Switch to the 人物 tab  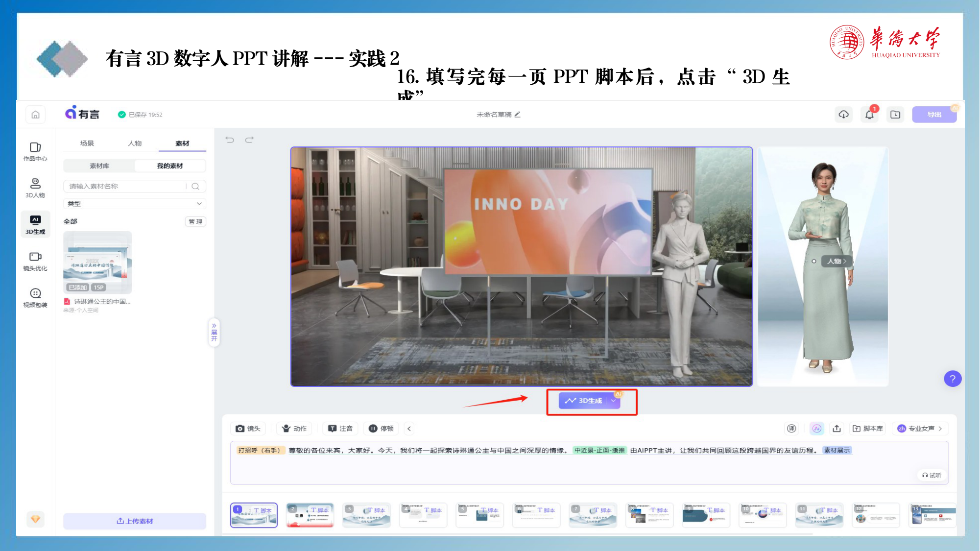(x=135, y=144)
